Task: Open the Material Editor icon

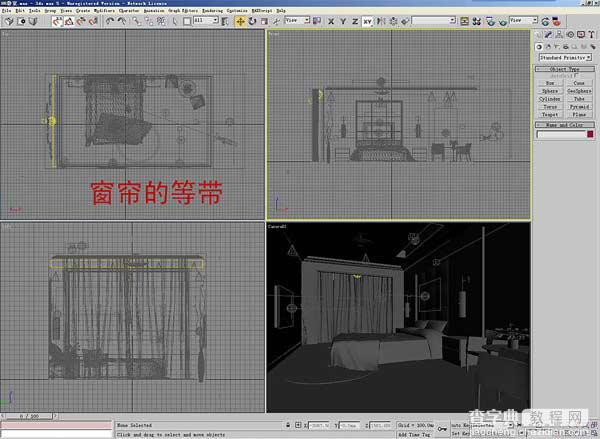Action: [x=477, y=21]
